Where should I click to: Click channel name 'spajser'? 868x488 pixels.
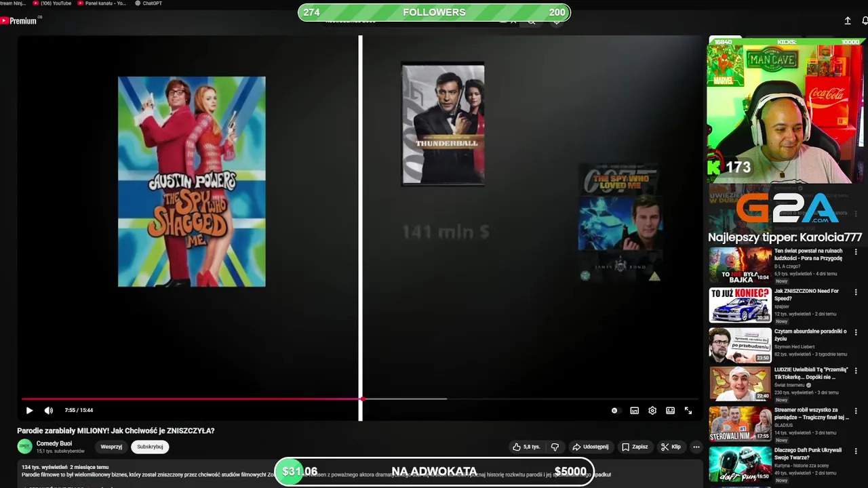pyautogui.click(x=782, y=306)
